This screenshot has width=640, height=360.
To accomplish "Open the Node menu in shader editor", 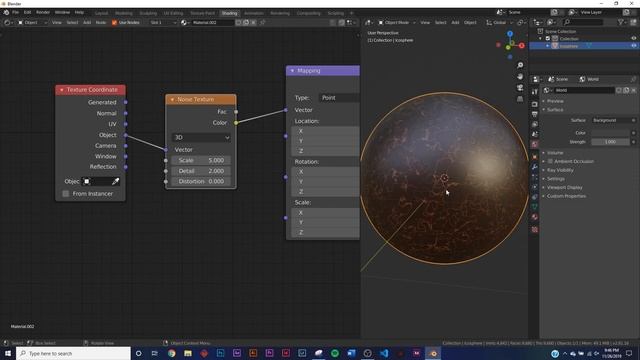I will 100,22.
